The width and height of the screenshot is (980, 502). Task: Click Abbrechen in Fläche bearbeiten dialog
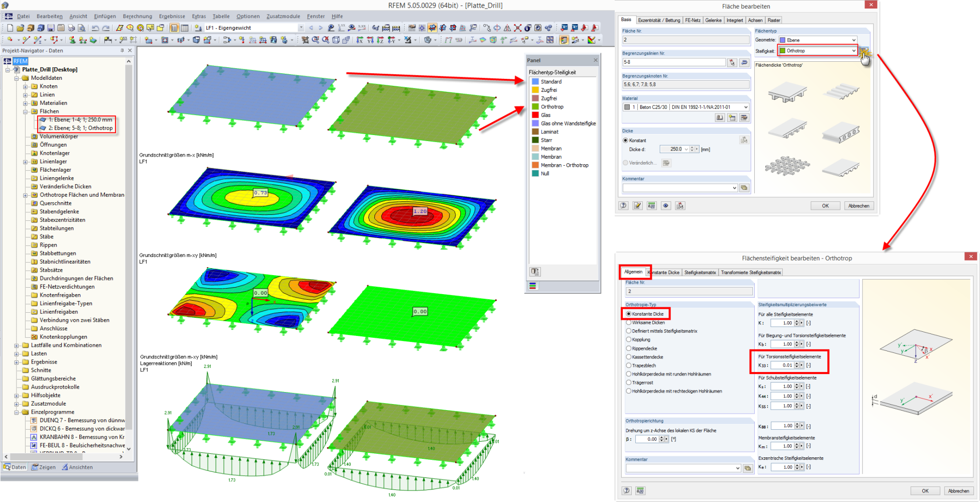pos(859,206)
